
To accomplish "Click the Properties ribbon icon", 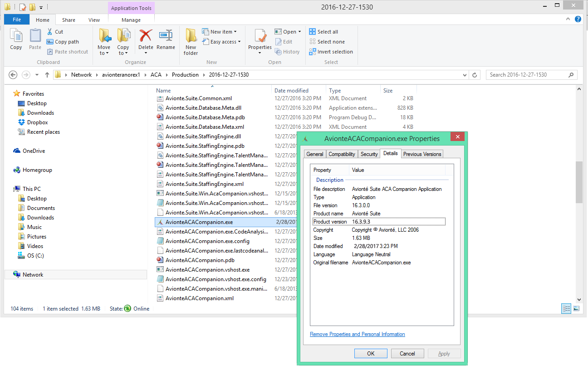I will pos(260,36).
